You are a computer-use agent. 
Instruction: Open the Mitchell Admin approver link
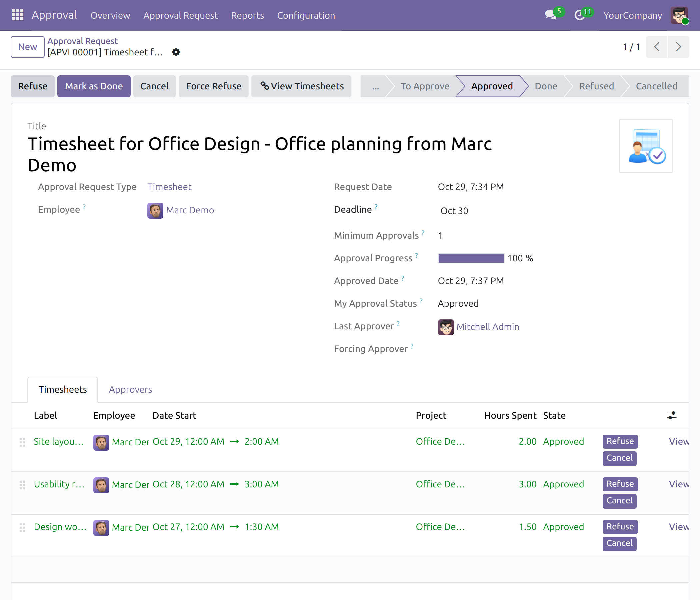[487, 327]
